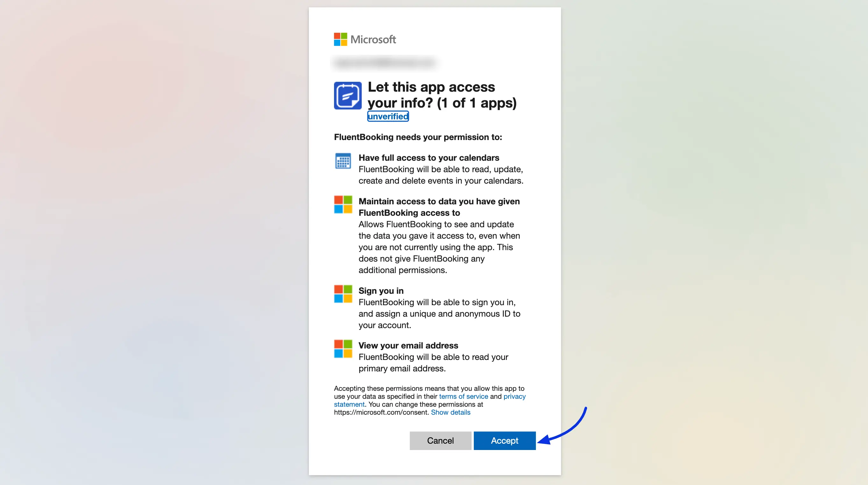Image resolution: width=868 pixels, height=485 pixels.
Task: Click the 'View your email address' title
Action: click(408, 346)
